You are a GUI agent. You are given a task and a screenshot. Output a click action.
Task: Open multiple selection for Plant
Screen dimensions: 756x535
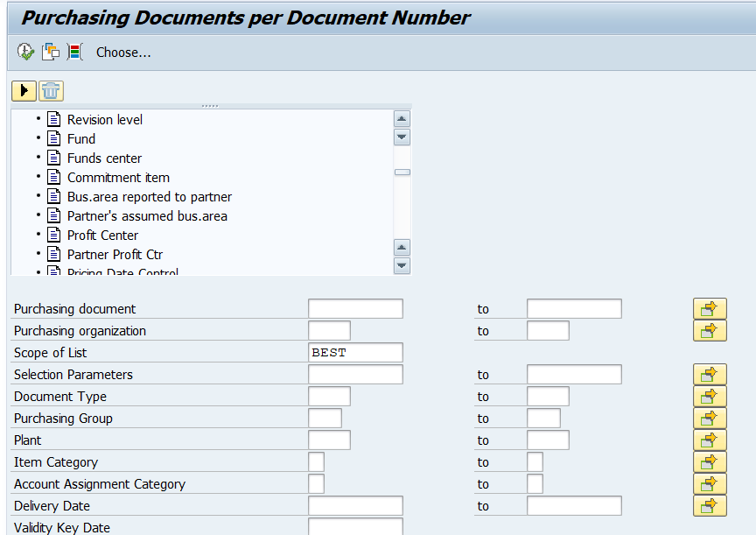point(710,440)
